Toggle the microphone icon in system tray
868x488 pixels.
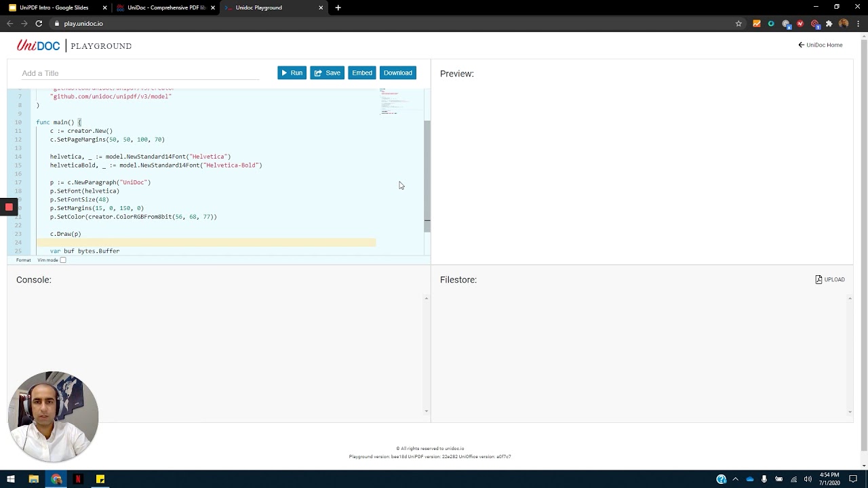[x=764, y=479]
